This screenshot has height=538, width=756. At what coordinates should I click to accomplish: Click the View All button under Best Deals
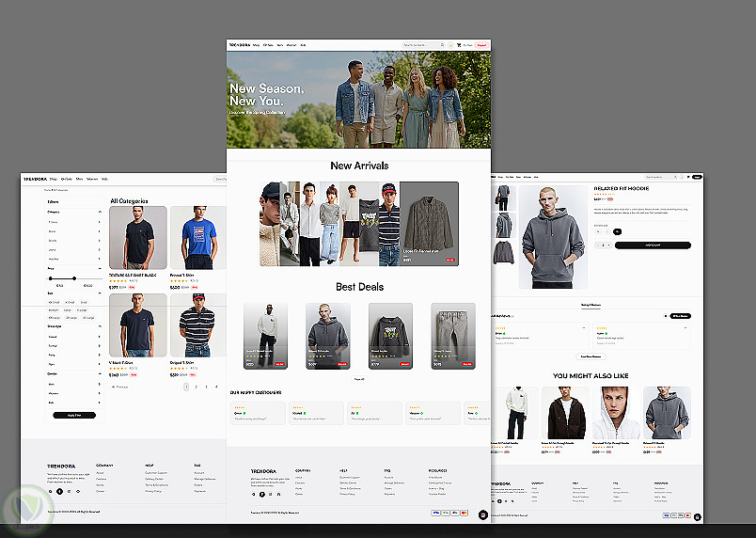[x=359, y=379]
